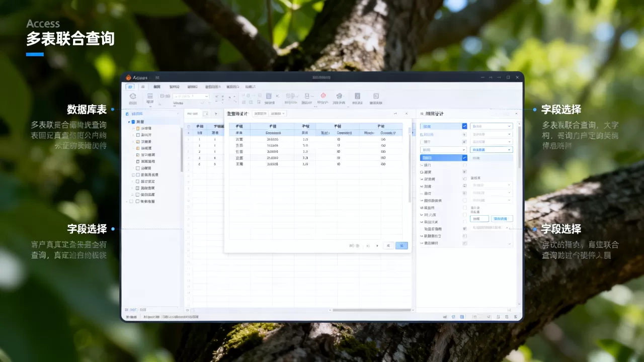This screenshot has width=644, height=362.
Task: Click the orange Access logo in title bar
Action: click(128, 77)
